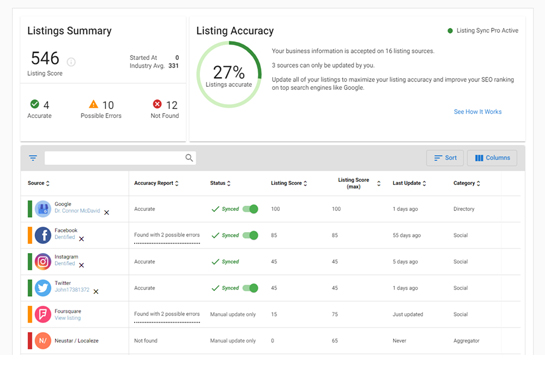Viewport: 545px width, 369px height.
Task: Remove the Google listing with X
Action: [107, 212]
